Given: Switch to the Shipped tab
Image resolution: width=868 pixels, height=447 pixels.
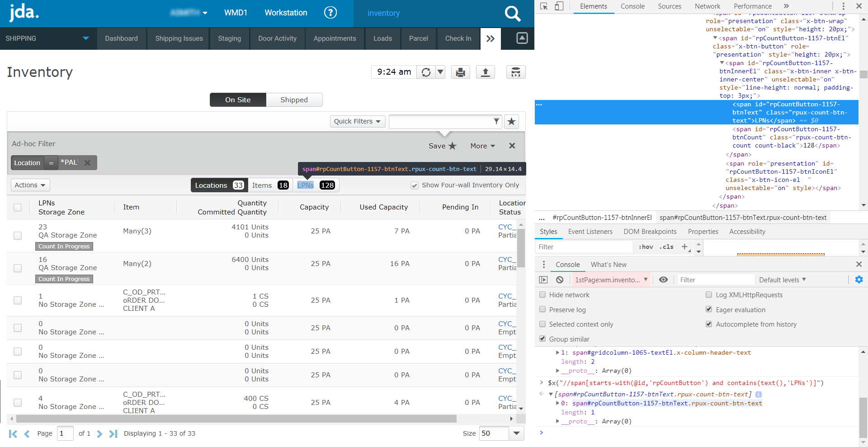Looking at the screenshot, I should (294, 100).
